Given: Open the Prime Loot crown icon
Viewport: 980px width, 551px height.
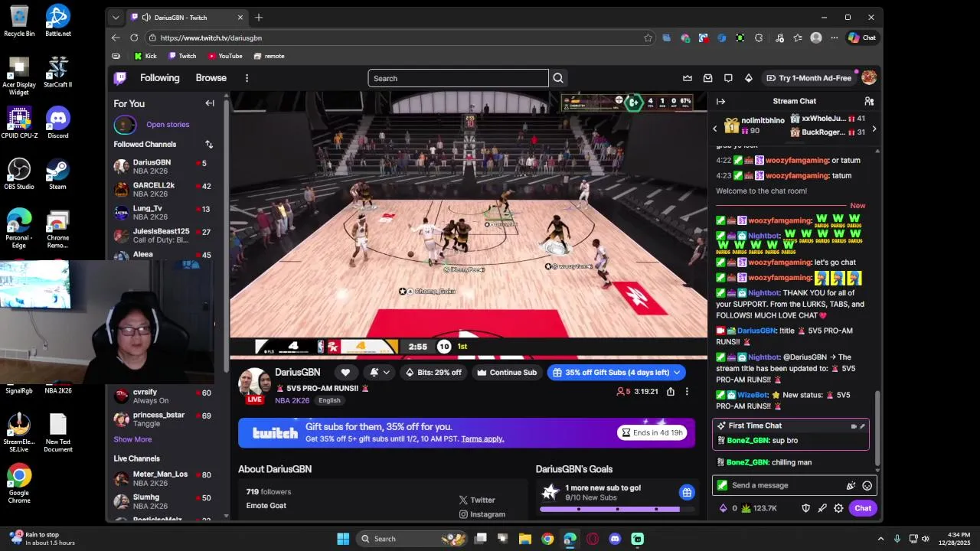Looking at the screenshot, I should click(688, 78).
